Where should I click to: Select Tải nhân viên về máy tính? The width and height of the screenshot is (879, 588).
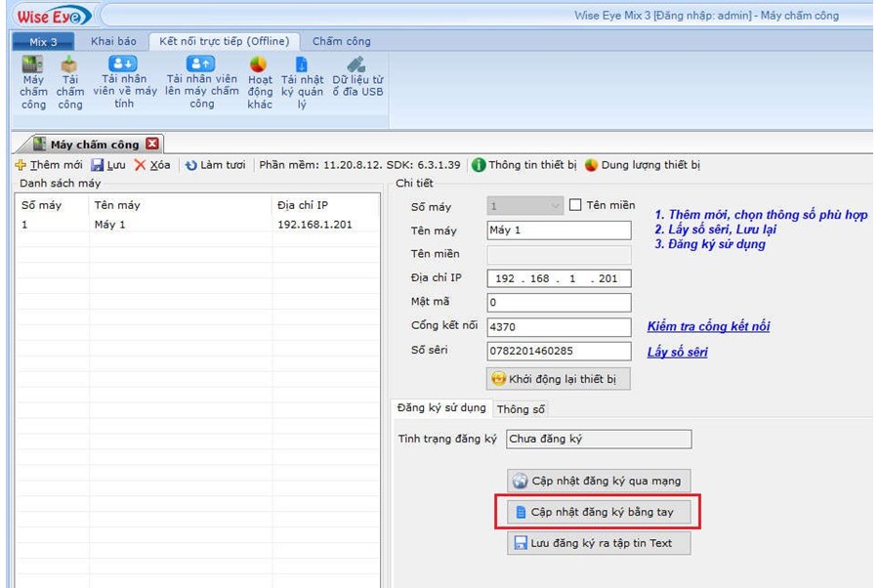tap(124, 82)
